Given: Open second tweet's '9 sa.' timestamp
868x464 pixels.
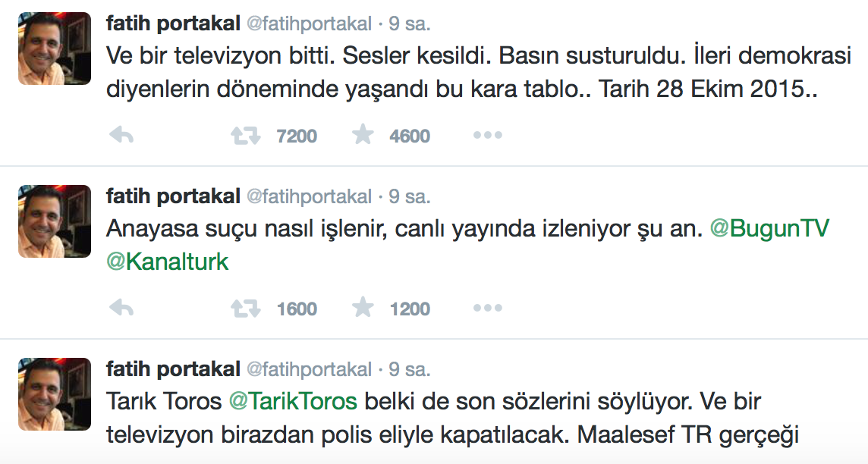Looking at the screenshot, I should (410, 197).
